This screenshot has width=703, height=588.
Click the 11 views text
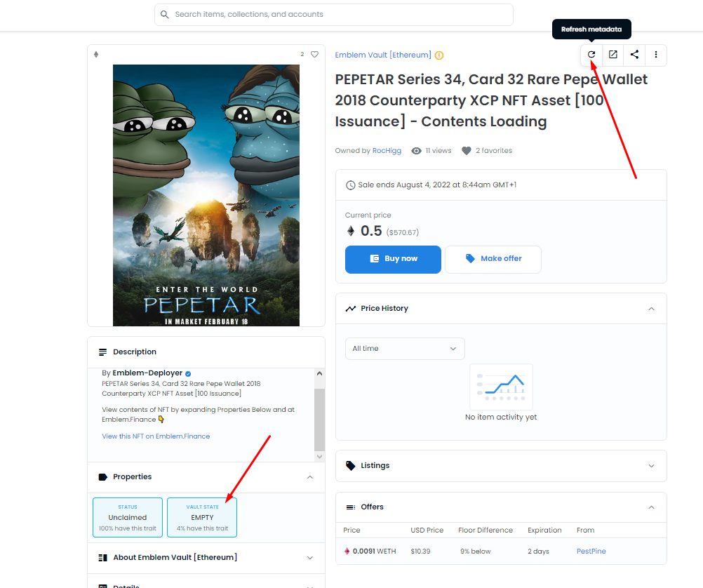pyautogui.click(x=438, y=151)
